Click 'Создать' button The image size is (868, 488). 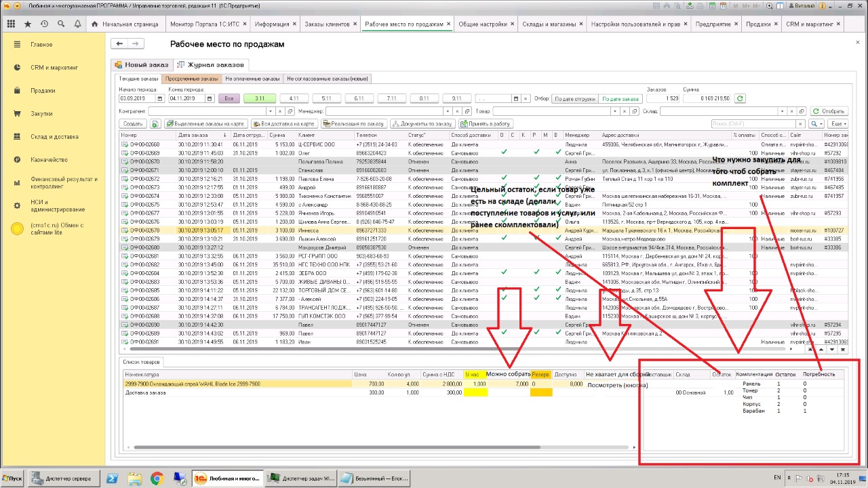click(x=133, y=124)
